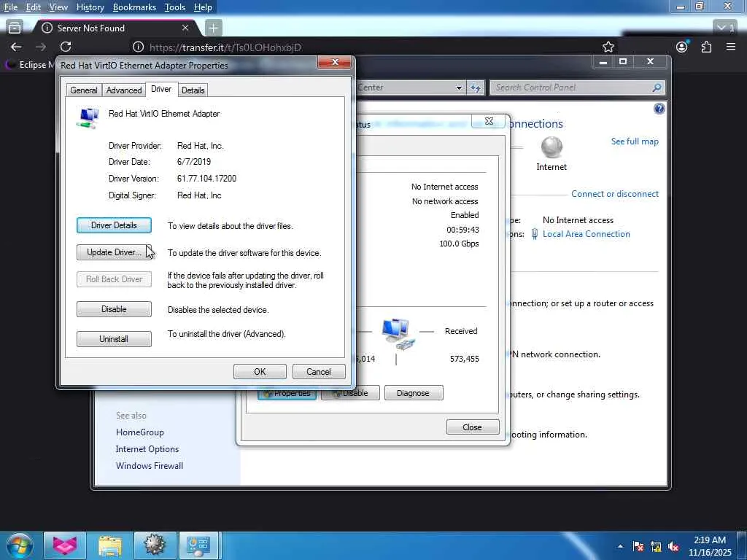The image size is (747, 560).
Task: Switch to the Advanced tab
Action: pyautogui.click(x=124, y=90)
